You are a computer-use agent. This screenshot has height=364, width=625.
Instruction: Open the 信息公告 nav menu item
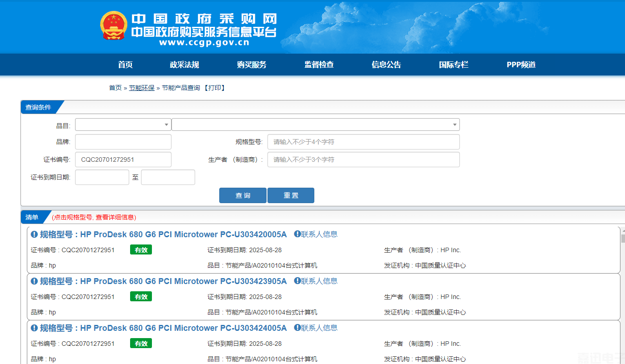386,65
